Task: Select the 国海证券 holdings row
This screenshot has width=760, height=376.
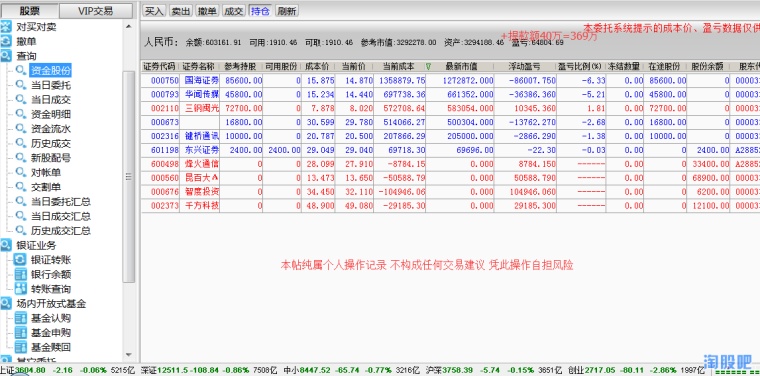Action: (450, 80)
